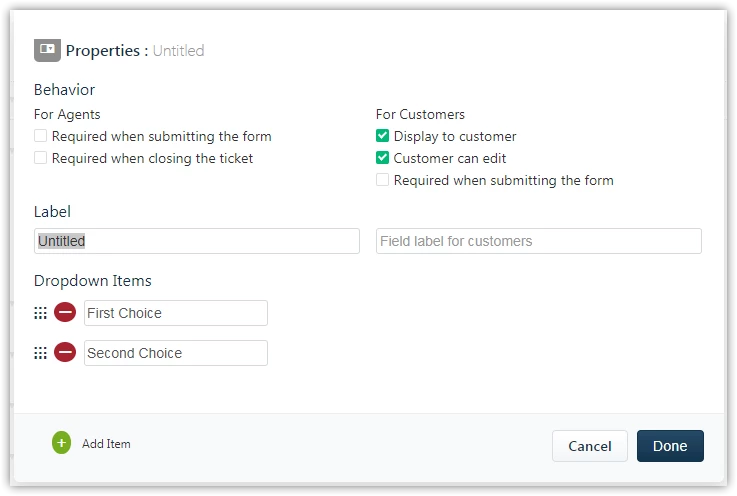Grab the drag handle for Second Choice

[40, 353]
